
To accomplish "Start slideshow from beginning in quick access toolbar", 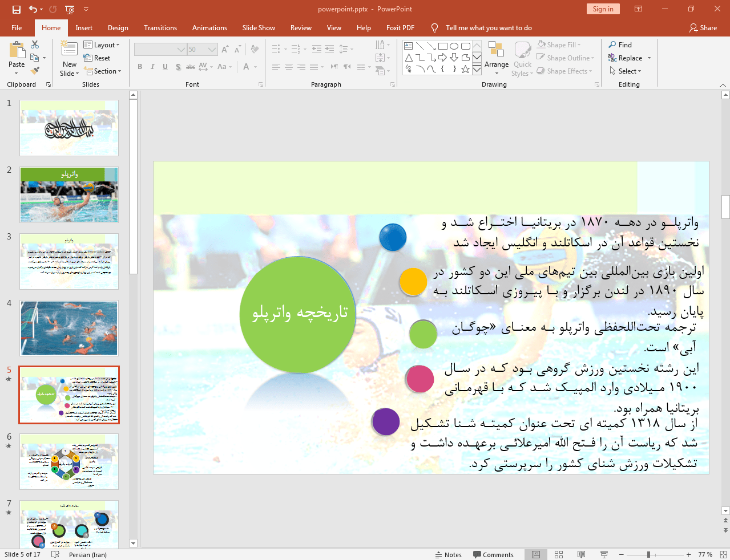I will [70, 9].
